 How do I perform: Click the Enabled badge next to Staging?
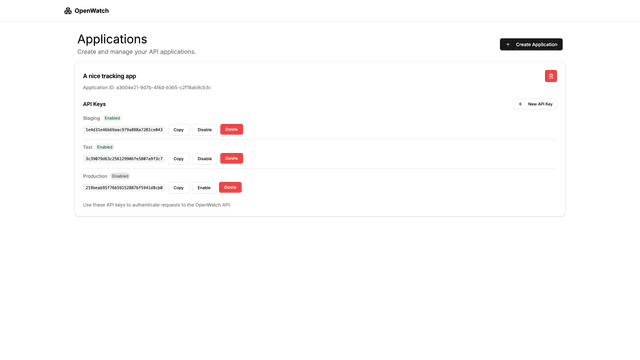pos(112,118)
